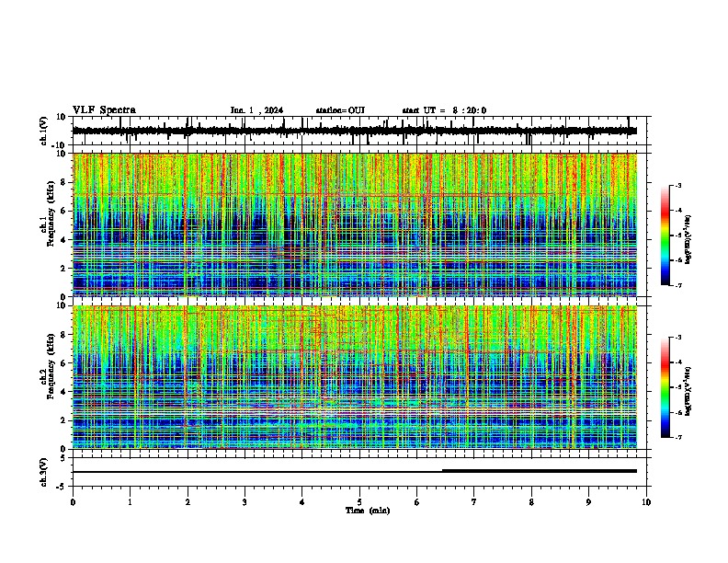Click the "ch.1(V)" waveform axis label
Image resolution: width=728 pixels, height=563 pixels.
[44, 131]
